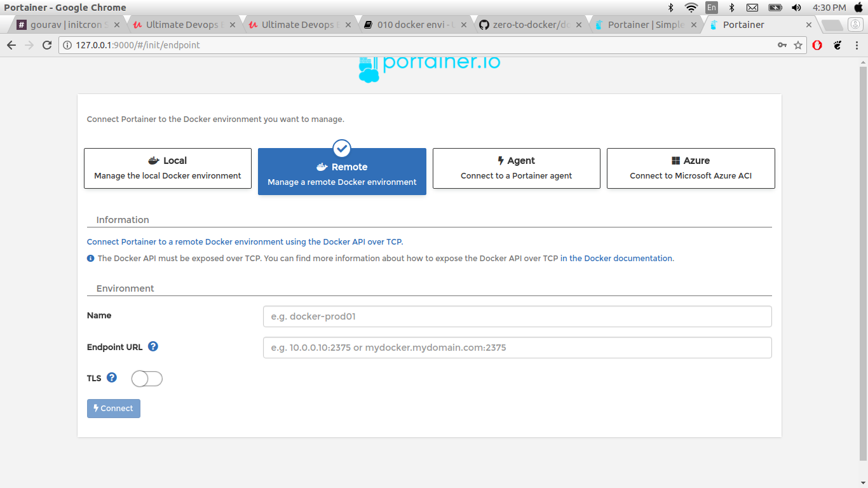
Task: Open the volume speaker icon
Action: pyautogui.click(x=796, y=8)
